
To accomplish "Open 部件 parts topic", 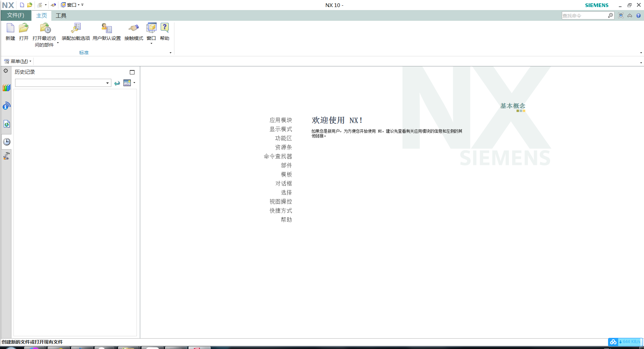I will coord(286,165).
